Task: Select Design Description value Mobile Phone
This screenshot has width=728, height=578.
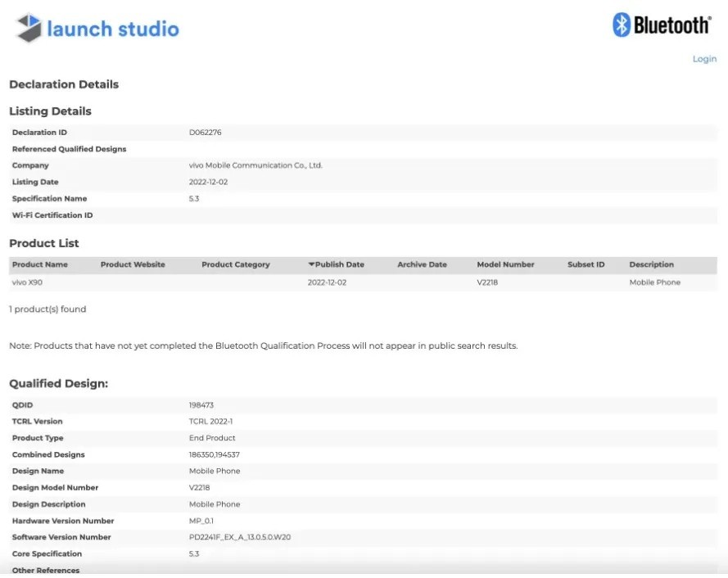Action: tap(215, 504)
